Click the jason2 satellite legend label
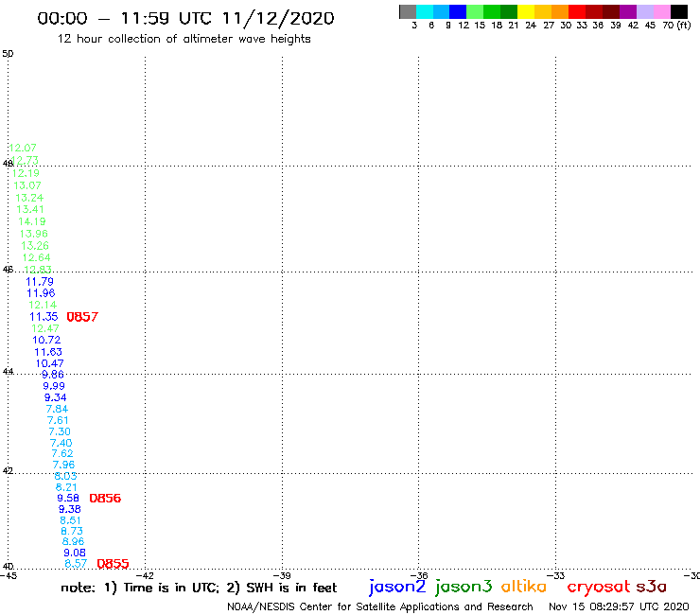The image size is (700, 615). point(397,587)
